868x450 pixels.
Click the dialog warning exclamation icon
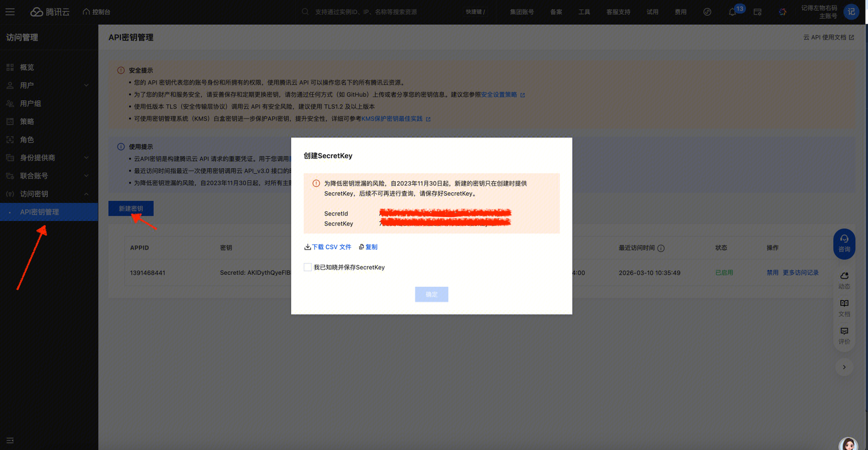pos(316,183)
